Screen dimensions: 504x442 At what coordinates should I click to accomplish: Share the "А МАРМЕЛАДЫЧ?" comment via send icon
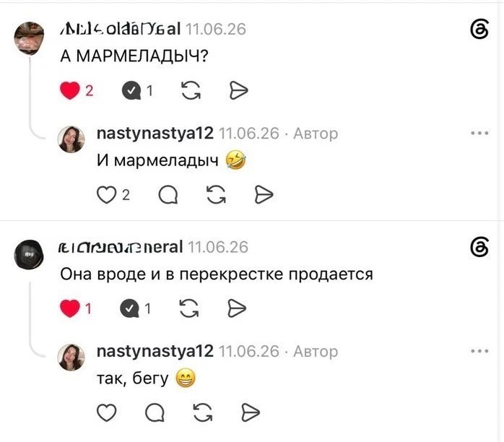239,90
